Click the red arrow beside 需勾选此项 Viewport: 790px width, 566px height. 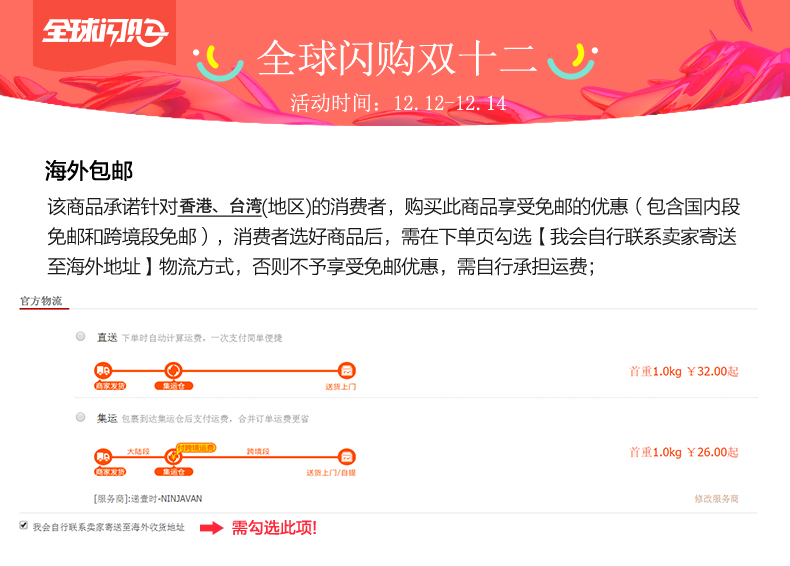tap(212, 528)
